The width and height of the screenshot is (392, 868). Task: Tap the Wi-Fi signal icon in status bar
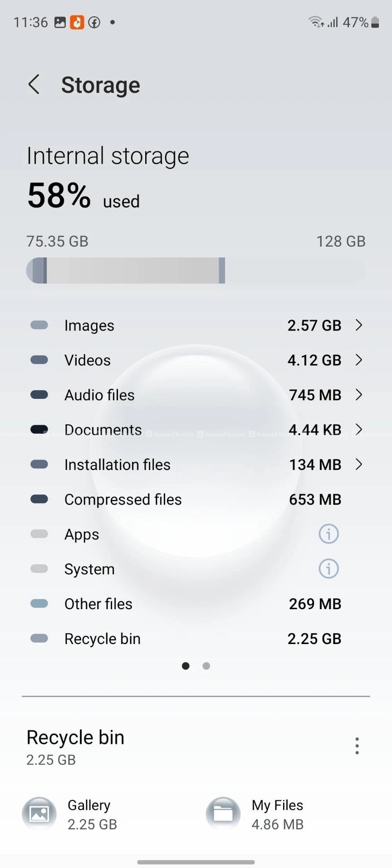(316, 22)
